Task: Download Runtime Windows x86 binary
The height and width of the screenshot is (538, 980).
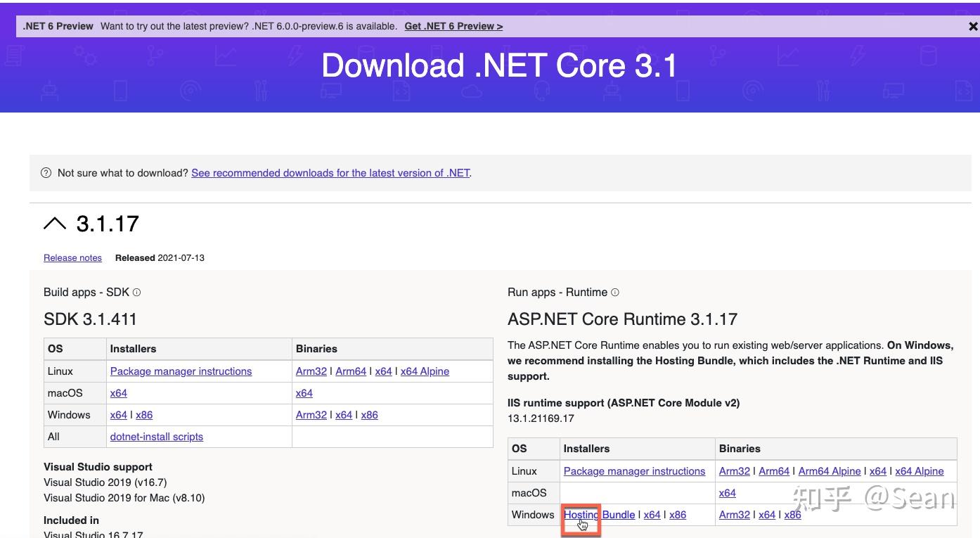Action: (x=792, y=515)
